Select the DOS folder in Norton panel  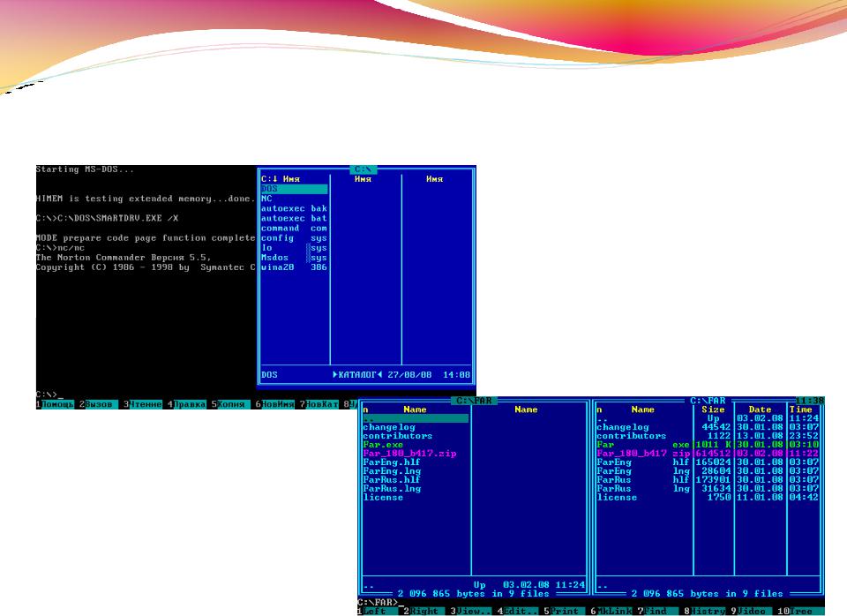pos(295,189)
